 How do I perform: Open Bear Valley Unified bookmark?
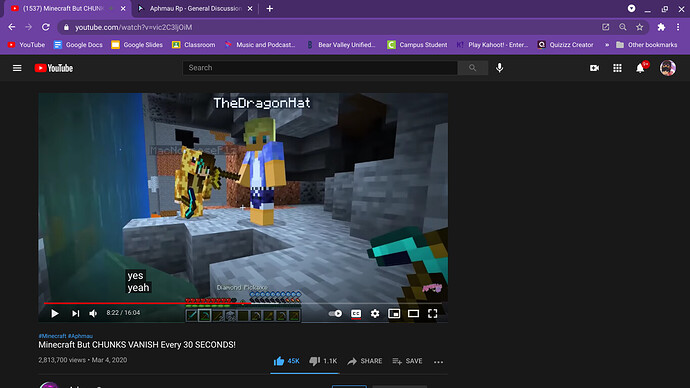click(x=341, y=45)
